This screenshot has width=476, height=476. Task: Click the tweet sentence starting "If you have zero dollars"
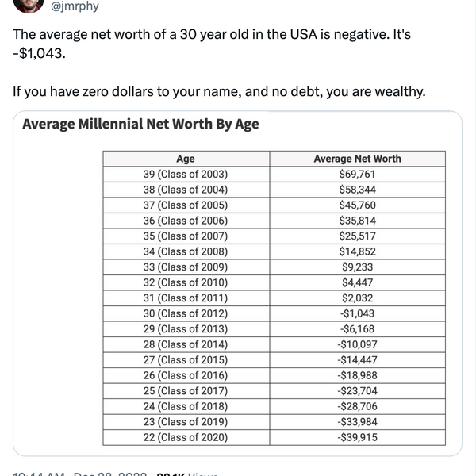tap(219, 91)
